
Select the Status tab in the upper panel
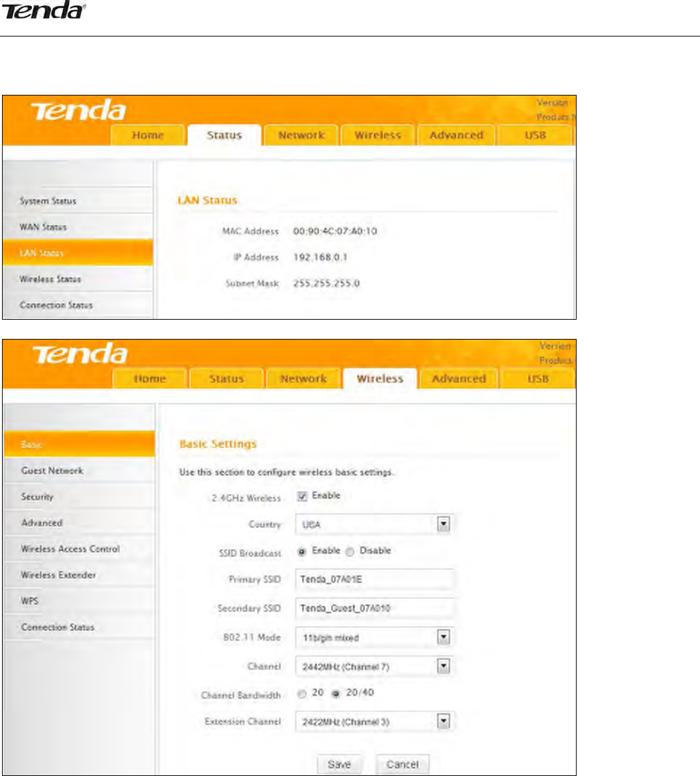pyautogui.click(x=224, y=135)
